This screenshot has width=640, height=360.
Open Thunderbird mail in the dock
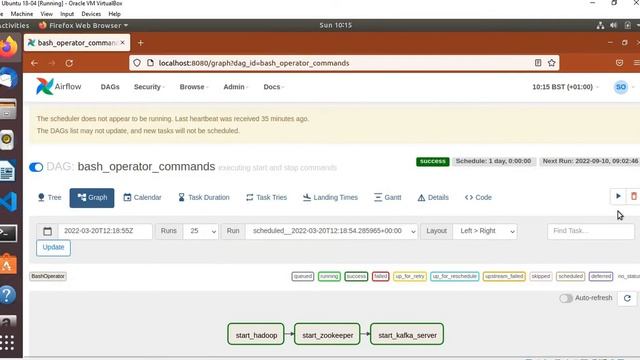click(8, 78)
